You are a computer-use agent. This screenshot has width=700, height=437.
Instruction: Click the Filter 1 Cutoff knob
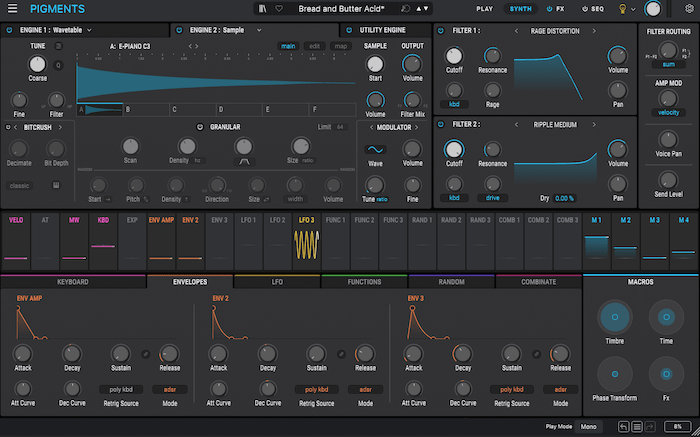coord(454,56)
